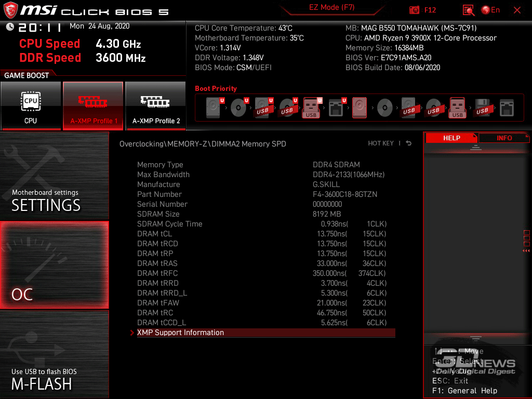Click the clock icon beside the time

tap(10, 27)
